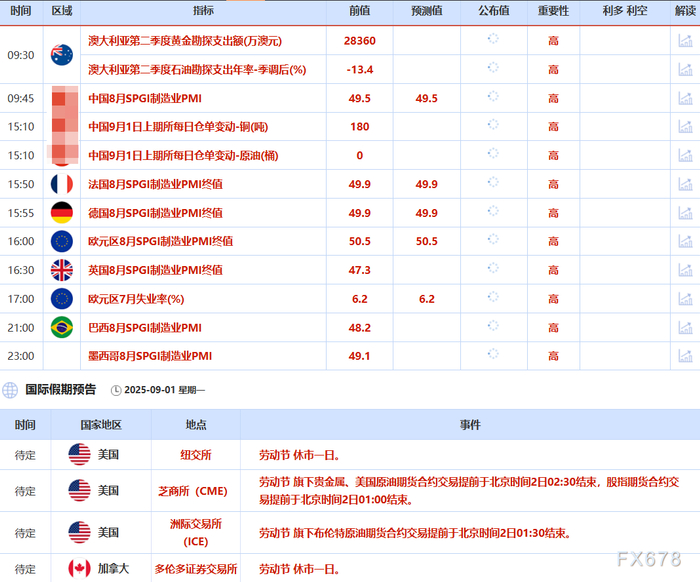The width and height of the screenshot is (700, 582).
Task: Click the 指标 column header
Action: tap(203, 11)
